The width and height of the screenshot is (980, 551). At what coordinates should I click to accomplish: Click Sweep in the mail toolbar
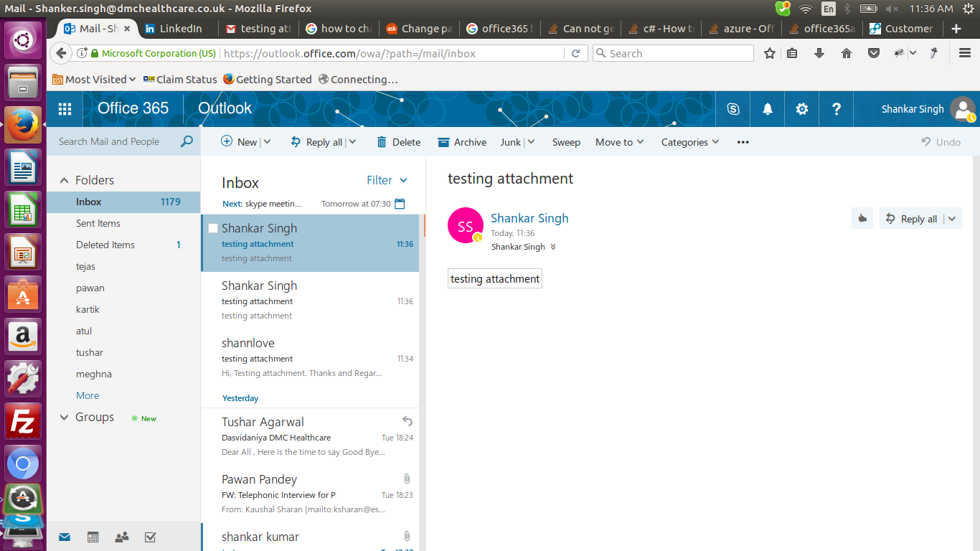[x=566, y=142]
